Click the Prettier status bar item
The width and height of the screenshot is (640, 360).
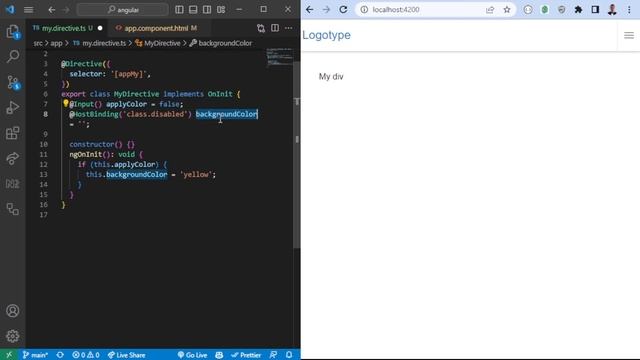[x=246, y=355]
